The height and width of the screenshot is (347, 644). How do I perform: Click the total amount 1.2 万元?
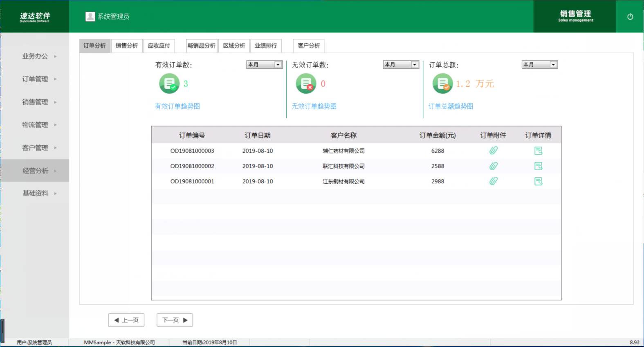pyautogui.click(x=475, y=84)
